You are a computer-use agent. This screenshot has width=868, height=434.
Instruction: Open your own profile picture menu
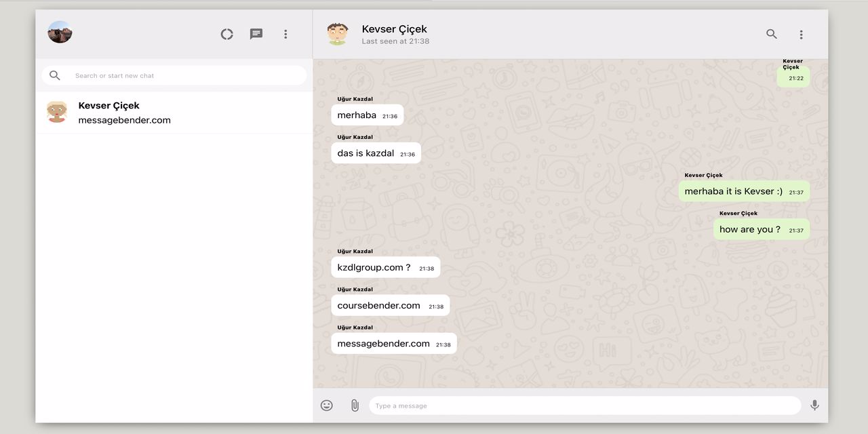pyautogui.click(x=60, y=32)
